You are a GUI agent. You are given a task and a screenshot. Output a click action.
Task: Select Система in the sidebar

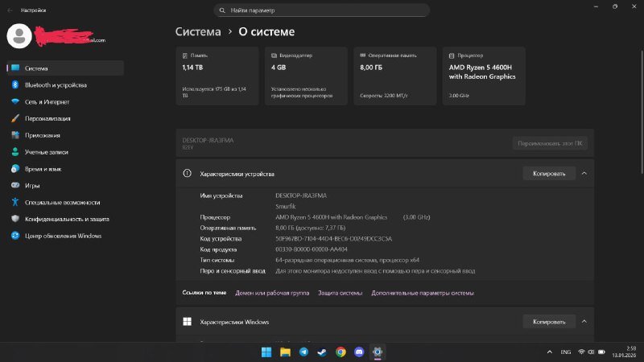[65, 68]
